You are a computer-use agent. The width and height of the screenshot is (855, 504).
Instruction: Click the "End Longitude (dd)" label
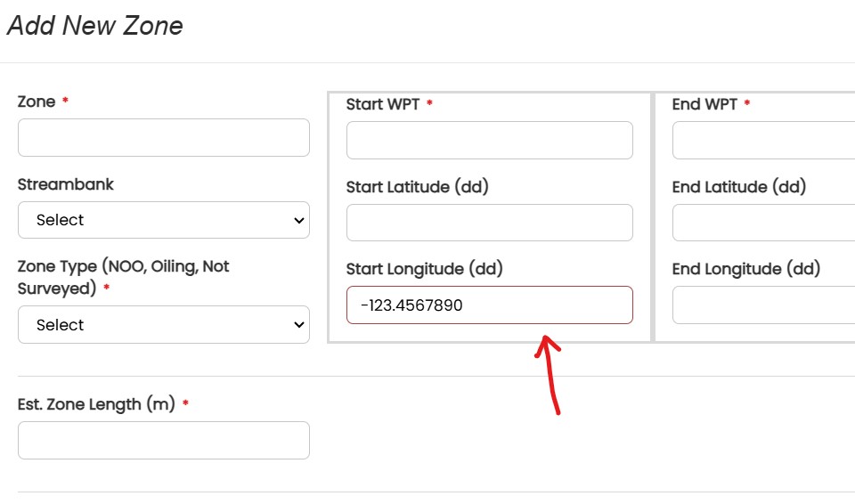click(x=746, y=269)
